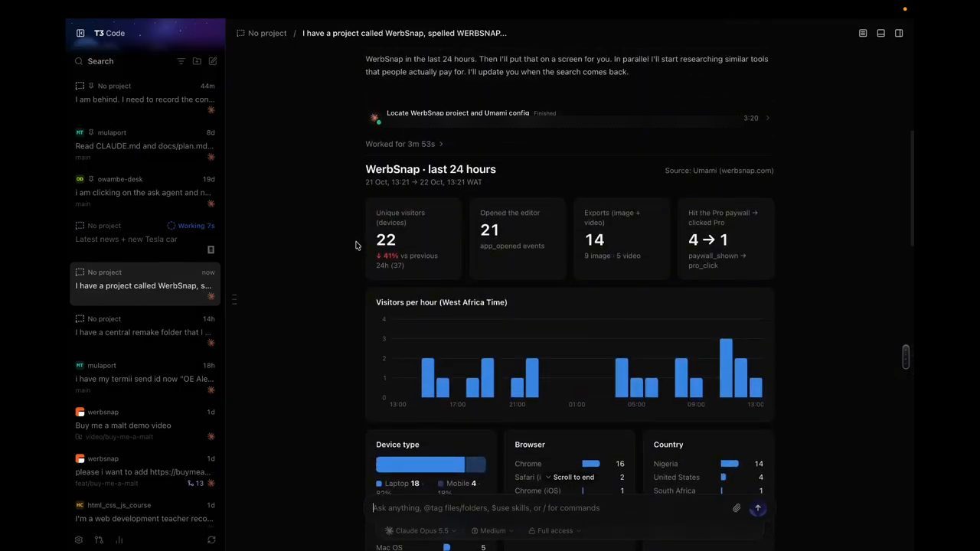Open the git branches icon in the sidebar footer

99,540
